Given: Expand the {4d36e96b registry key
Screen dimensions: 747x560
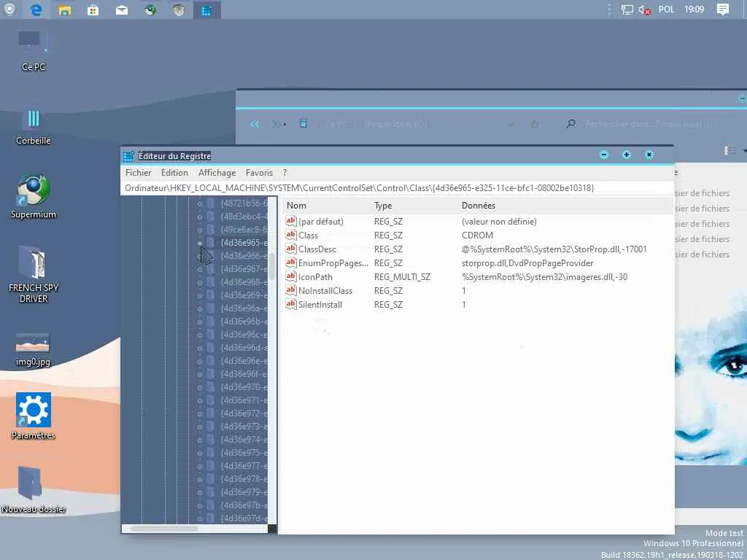Looking at the screenshot, I should point(200,322).
